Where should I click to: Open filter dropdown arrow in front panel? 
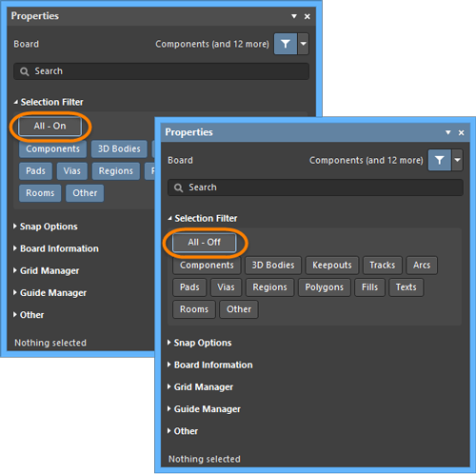click(x=457, y=160)
